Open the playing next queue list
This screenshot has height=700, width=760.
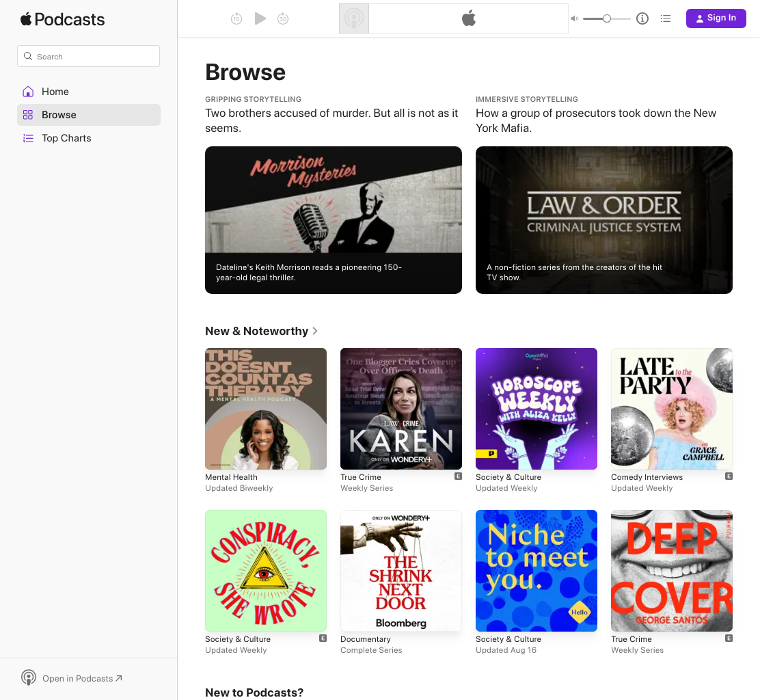click(666, 18)
